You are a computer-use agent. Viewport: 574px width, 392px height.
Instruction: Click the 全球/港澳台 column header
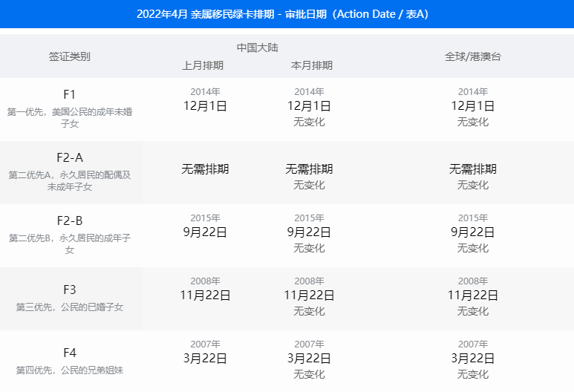click(x=472, y=56)
